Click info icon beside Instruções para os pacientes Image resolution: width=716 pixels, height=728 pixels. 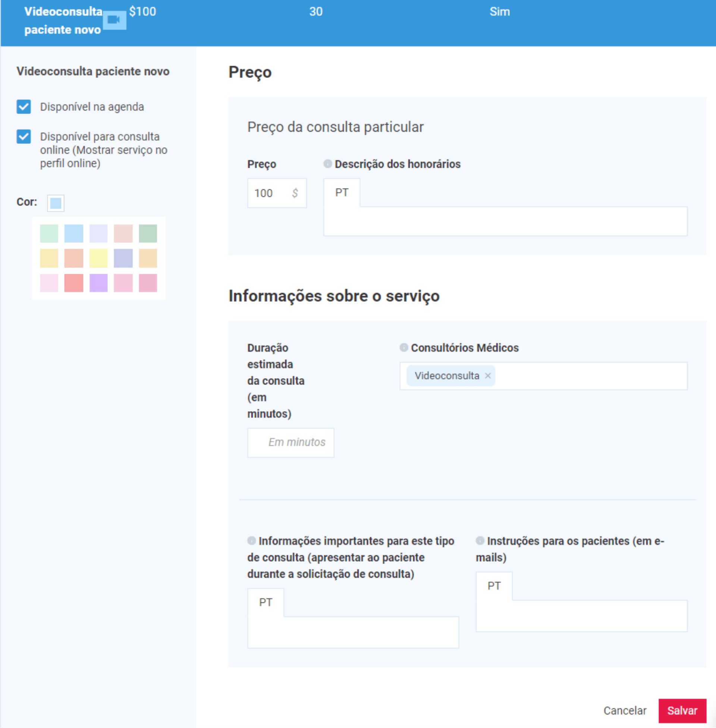coord(480,540)
